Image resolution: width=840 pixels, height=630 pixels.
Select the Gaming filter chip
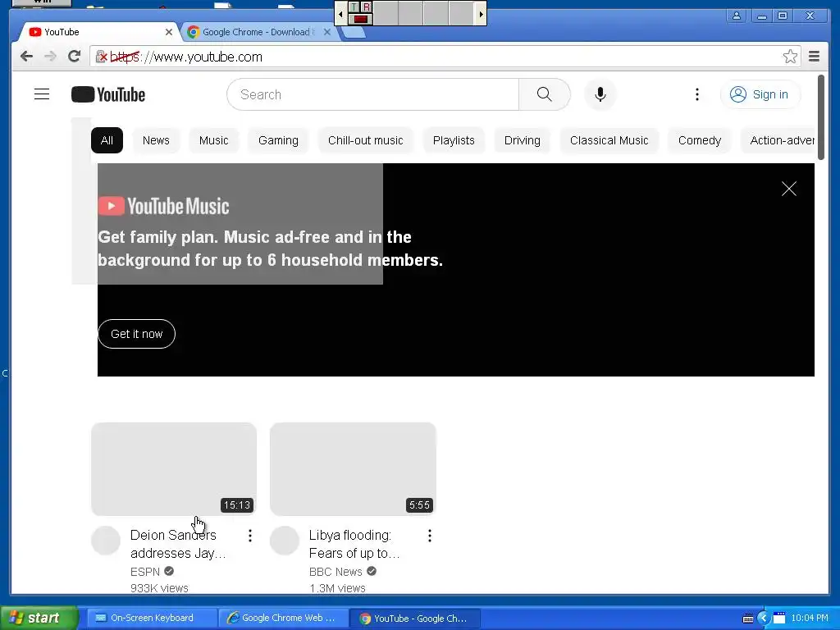pyautogui.click(x=278, y=140)
